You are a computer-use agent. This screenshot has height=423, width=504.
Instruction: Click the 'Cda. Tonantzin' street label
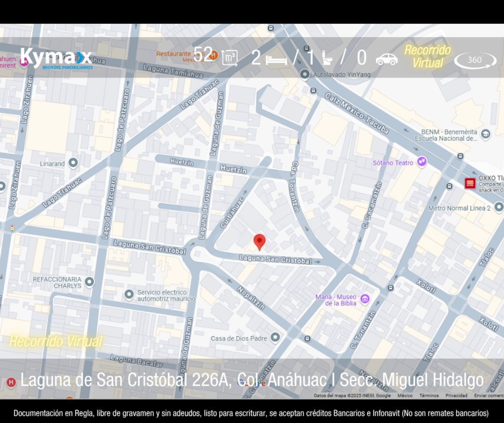[x=296, y=187]
